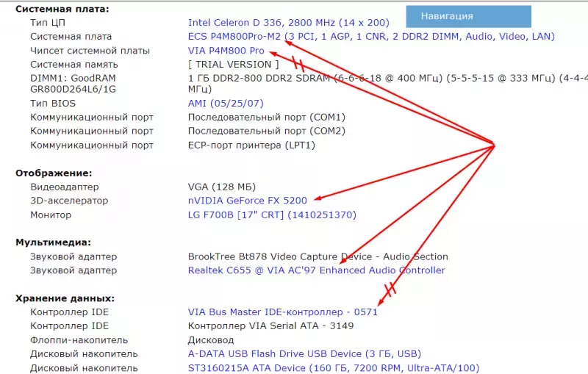
Task: Open the LG F700B monitor link
Action: 272,215
